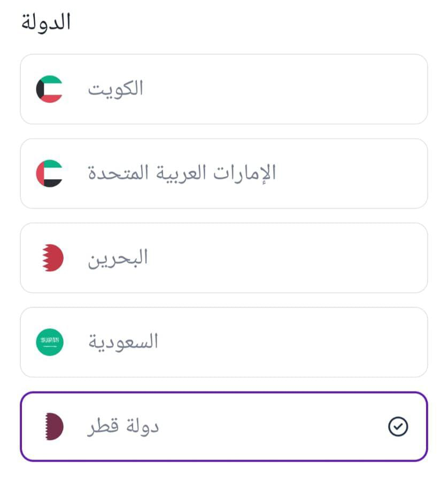This screenshot has width=448, height=481.
Task: Click the United Arab Emirates flag icon
Action: [50, 173]
